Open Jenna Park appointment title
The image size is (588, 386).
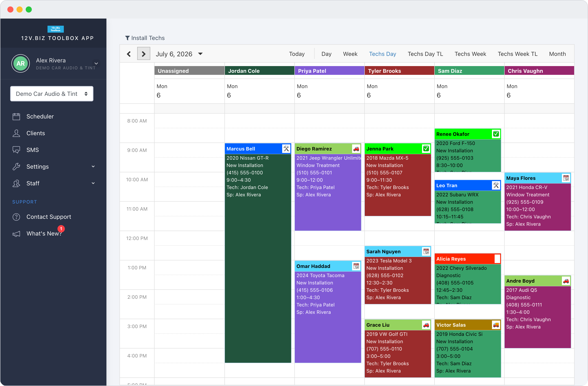(x=380, y=149)
